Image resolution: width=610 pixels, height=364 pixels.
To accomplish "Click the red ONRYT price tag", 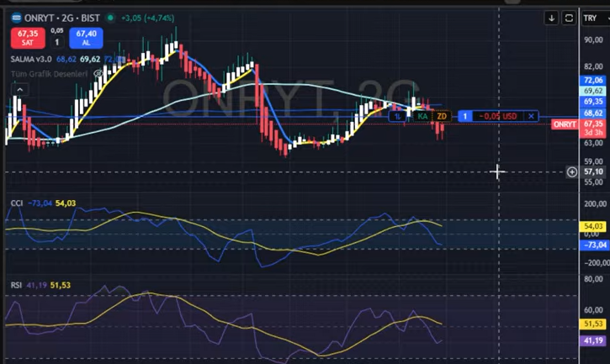I will pyautogui.click(x=565, y=124).
